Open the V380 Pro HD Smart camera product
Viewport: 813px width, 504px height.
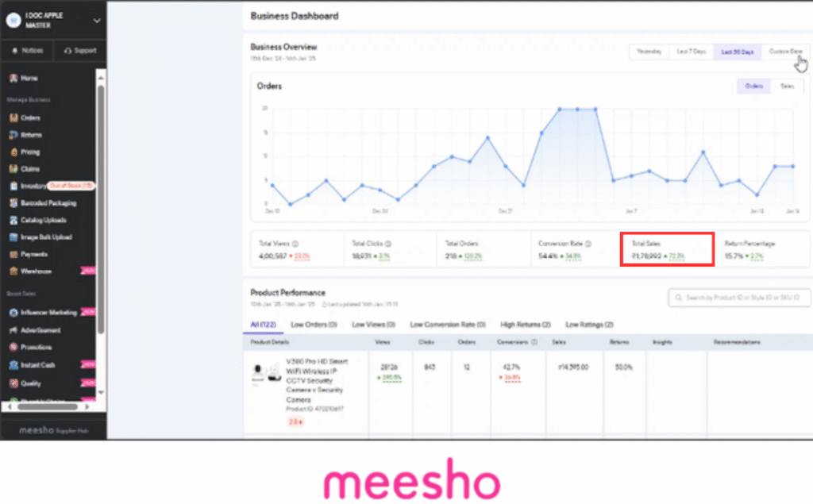317,380
